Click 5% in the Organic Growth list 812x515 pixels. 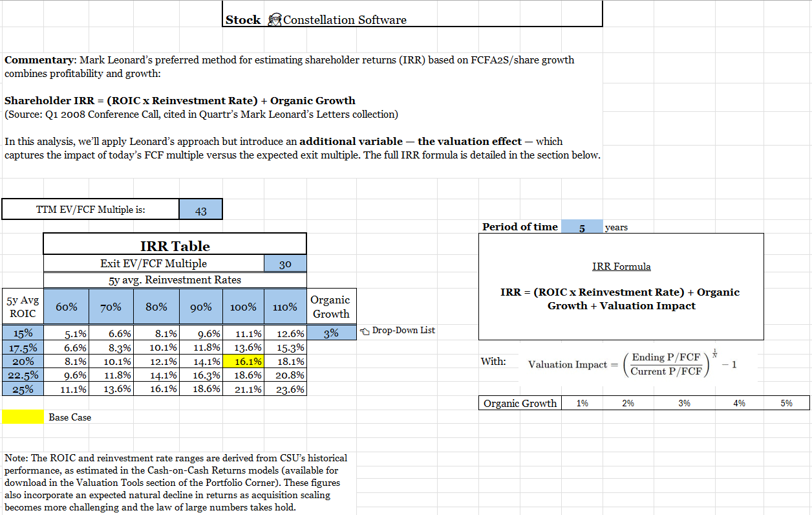coord(786,403)
